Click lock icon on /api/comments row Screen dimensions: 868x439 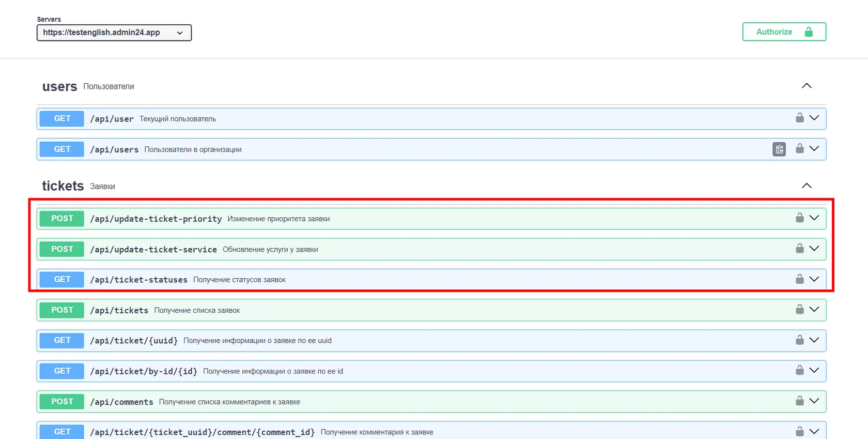coord(799,401)
